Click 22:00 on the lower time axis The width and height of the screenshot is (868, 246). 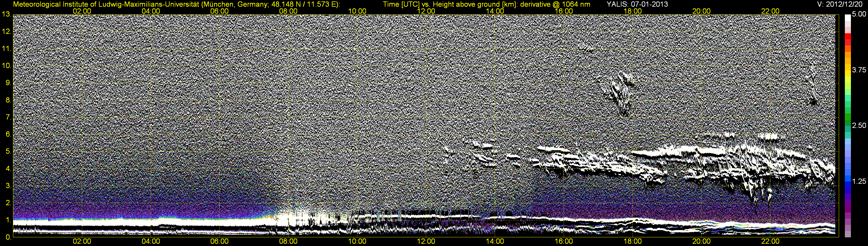pyautogui.click(x=770, y=242)
